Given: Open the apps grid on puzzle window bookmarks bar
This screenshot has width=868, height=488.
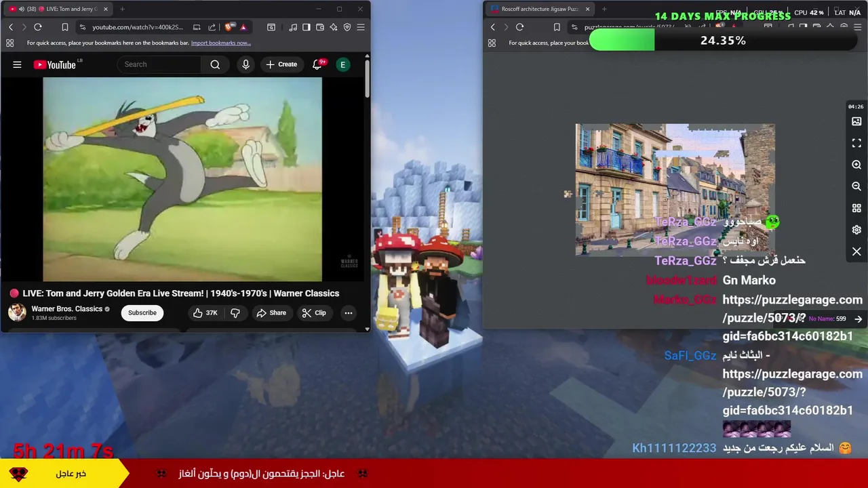Looking at the screenshot, I should 492,43.
